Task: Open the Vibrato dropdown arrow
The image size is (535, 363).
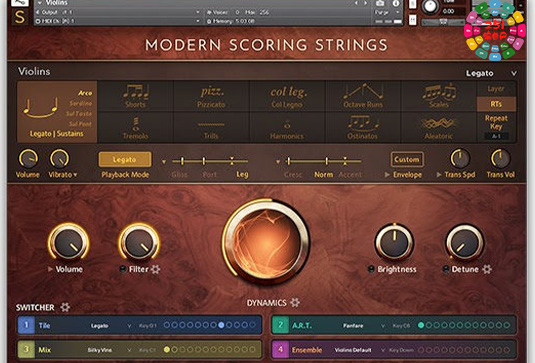Action: [x=75, y=175]
